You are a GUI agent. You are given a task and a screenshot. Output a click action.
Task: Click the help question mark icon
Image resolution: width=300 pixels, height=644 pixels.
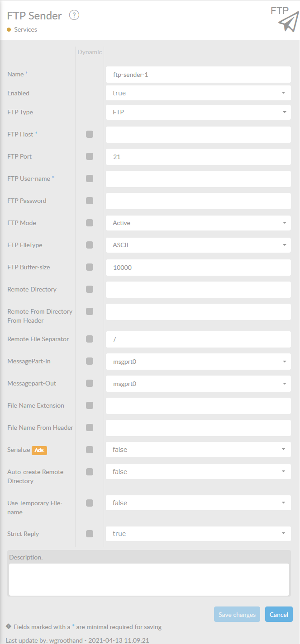tap(74, 15)
